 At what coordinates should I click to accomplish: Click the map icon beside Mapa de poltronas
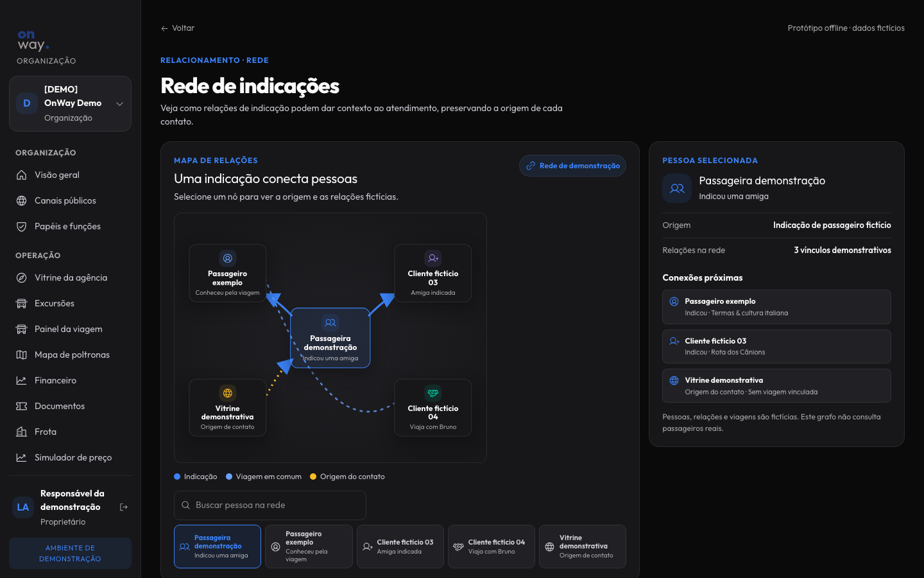(21, 355)
